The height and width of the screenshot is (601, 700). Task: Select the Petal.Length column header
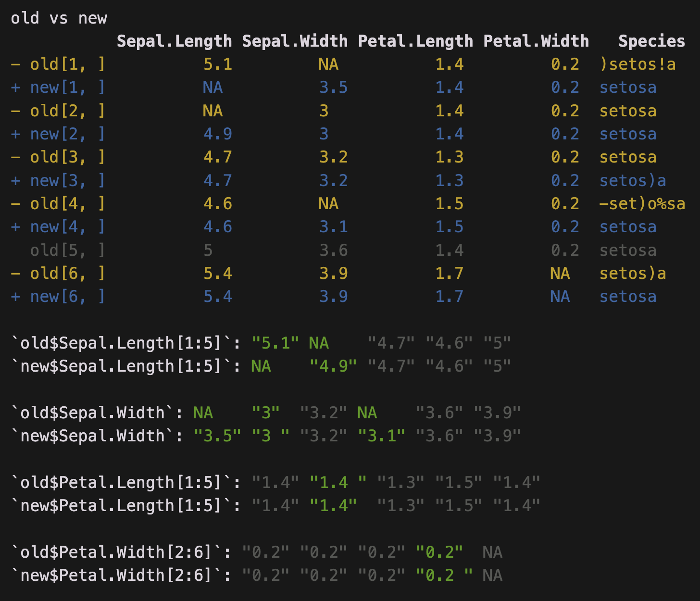[415, 41]
